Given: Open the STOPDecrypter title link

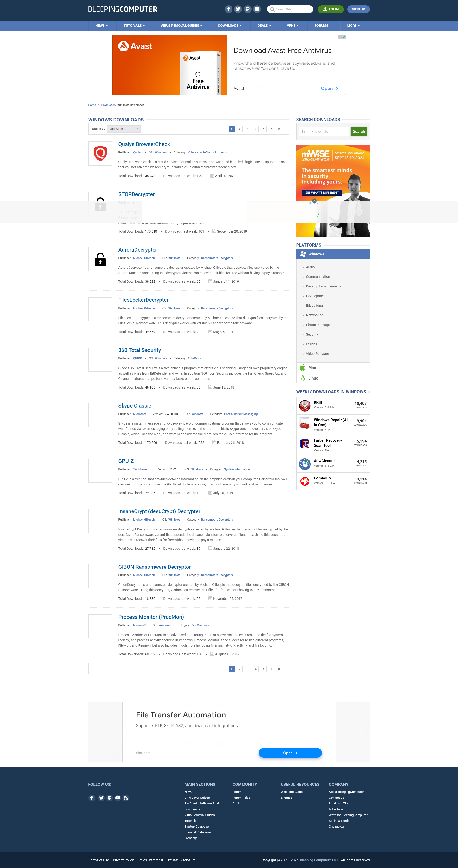Looking at the screenshot, I should coord(136,194).
